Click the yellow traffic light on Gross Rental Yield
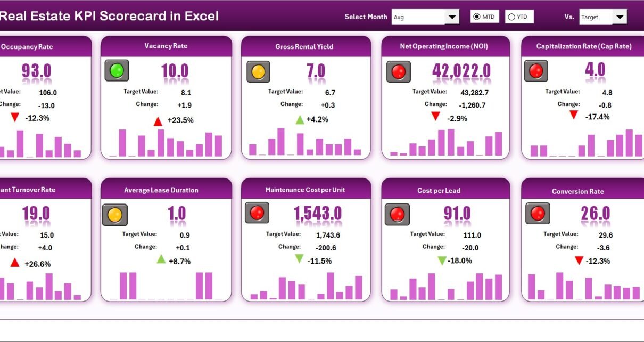The width and height of the screenshot is (644, 342). pyautogui.click(x=258, y=71)
